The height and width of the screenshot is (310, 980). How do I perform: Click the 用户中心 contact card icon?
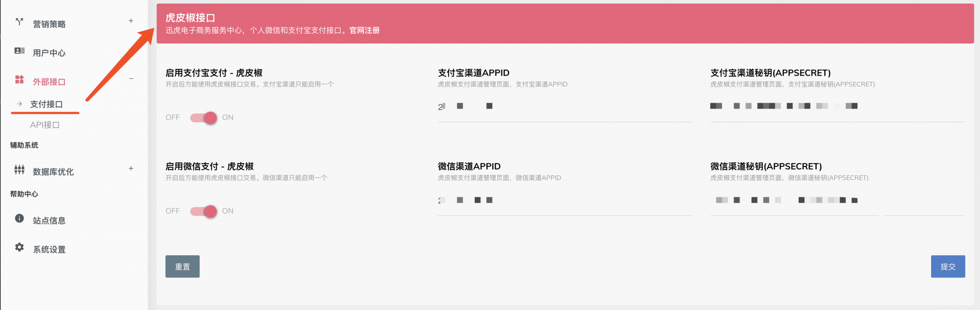(20, 50)
